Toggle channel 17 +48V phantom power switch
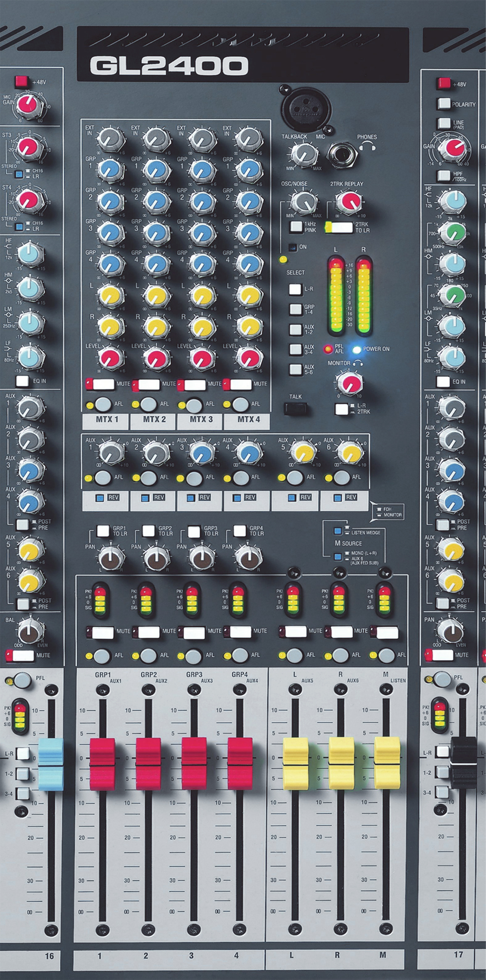 point(444,83)
